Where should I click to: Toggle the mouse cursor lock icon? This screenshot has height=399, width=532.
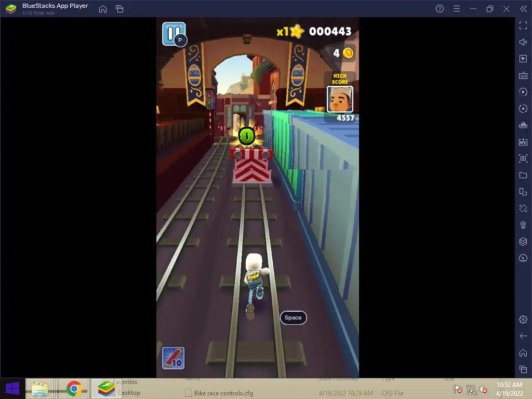523,59
